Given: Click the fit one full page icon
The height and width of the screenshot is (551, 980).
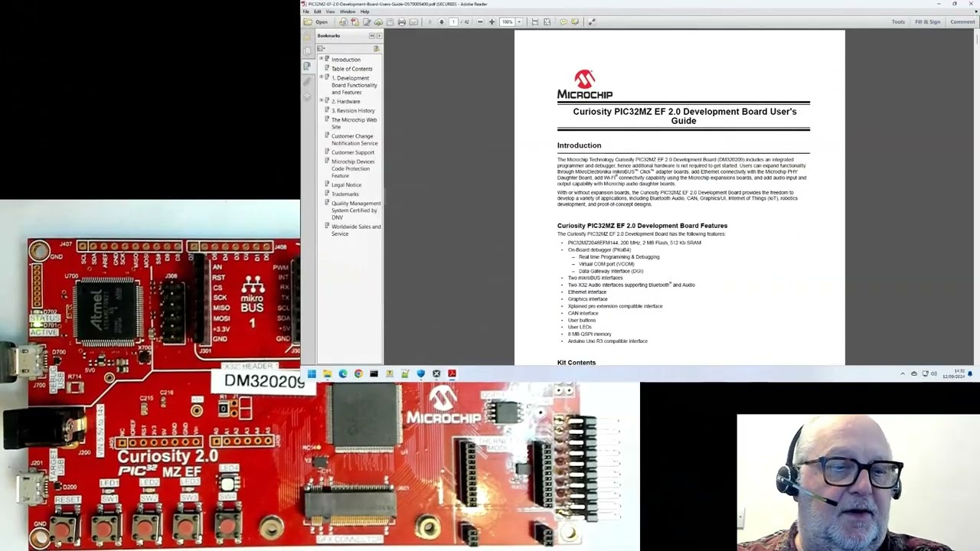Looking at the screenshot, I should coord(547,22).
